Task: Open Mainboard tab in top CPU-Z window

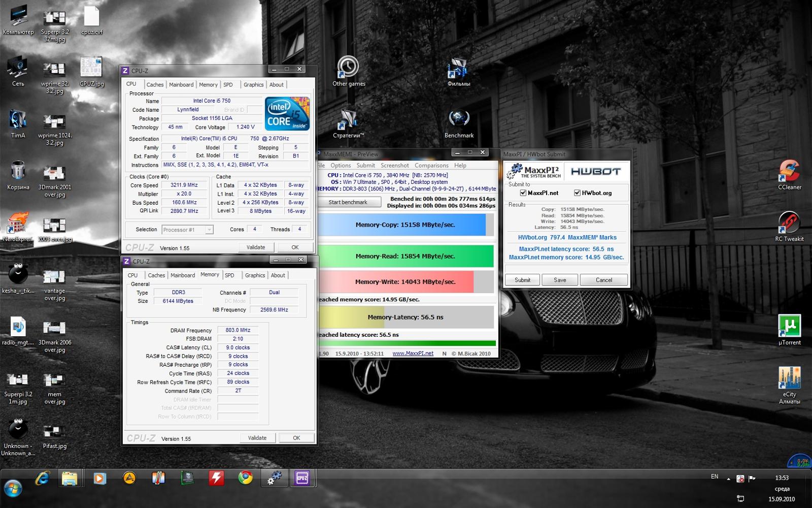Action: (181, 85)
